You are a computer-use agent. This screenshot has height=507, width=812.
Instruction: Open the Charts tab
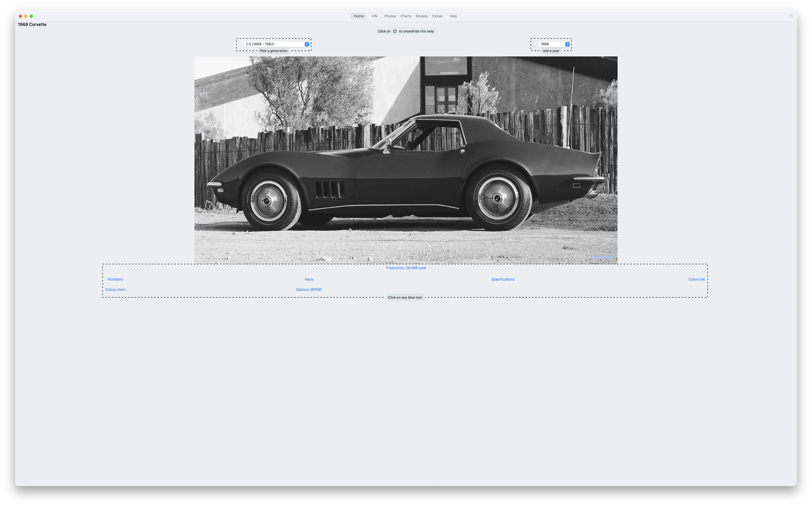406,16
